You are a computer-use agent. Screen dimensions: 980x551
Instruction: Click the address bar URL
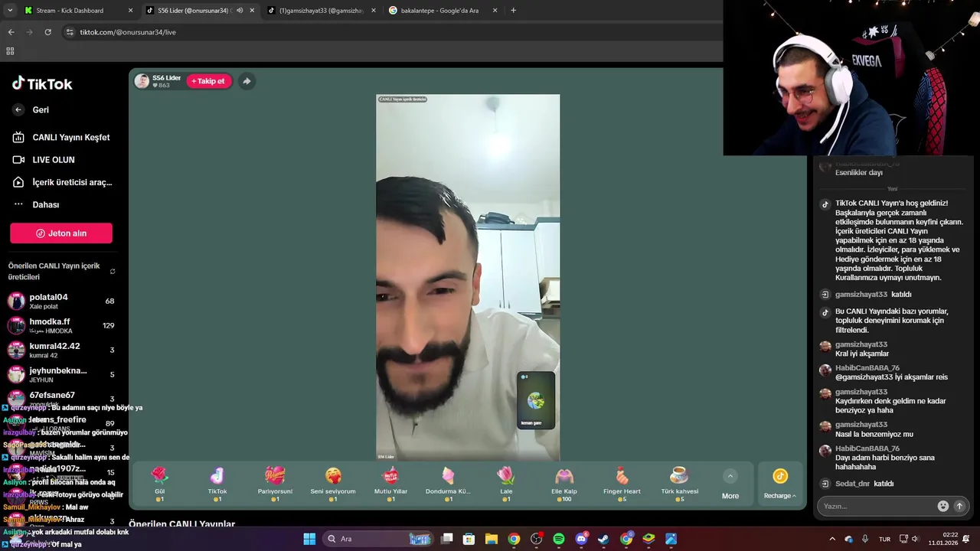[x=128, y=32]
